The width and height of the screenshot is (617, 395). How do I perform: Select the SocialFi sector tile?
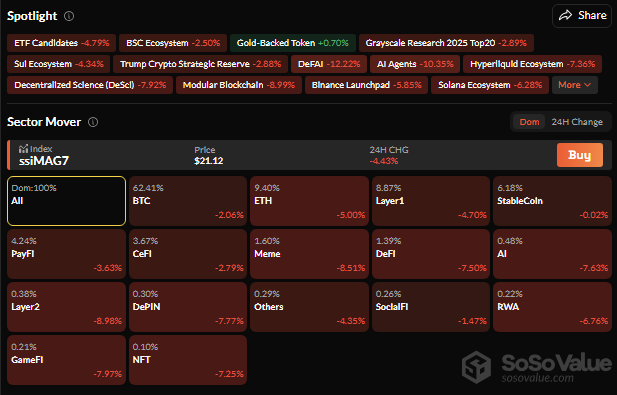point(431,307)
